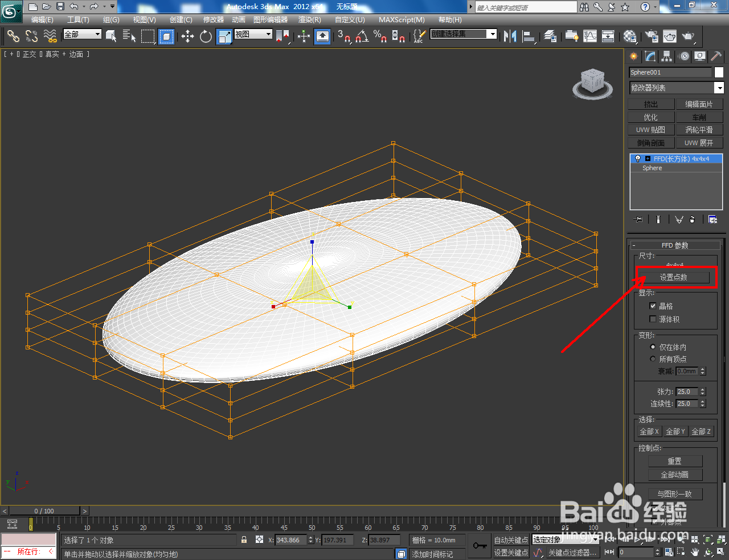This screenshot has width=729, height=560.
Task: Open the Motion command panel tab
Action: [683, 56]
